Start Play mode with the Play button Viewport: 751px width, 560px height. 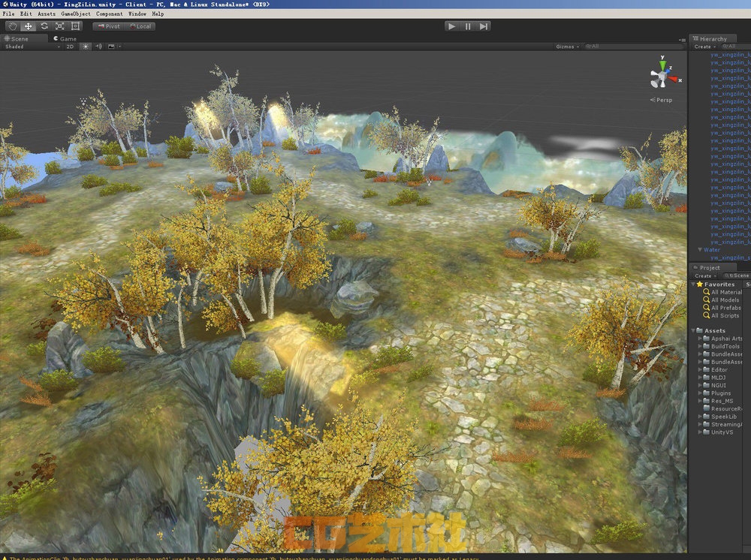point(451,26)
